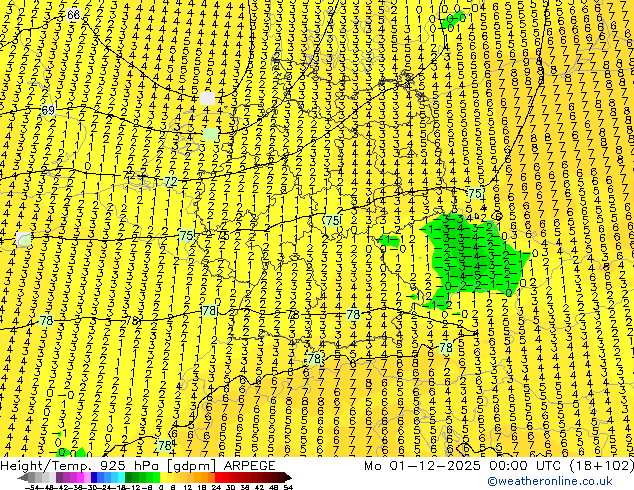The image size is (634, 490).
Task: Click the 72 height contour label
Action: [x=171, y=182]
